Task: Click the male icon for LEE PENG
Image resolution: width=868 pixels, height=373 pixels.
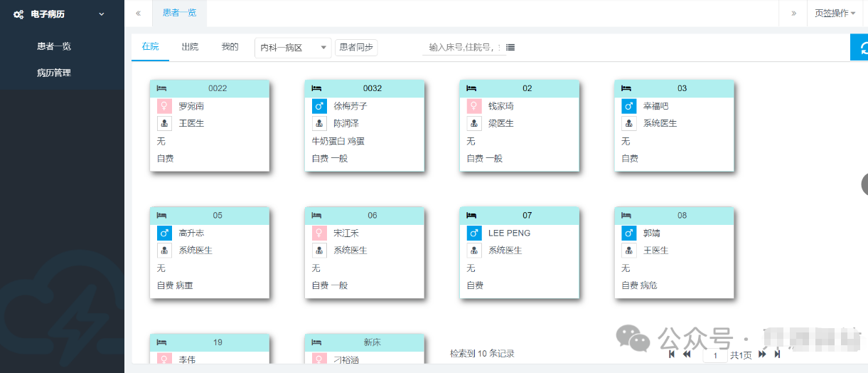Action: (x=474, y=233)
